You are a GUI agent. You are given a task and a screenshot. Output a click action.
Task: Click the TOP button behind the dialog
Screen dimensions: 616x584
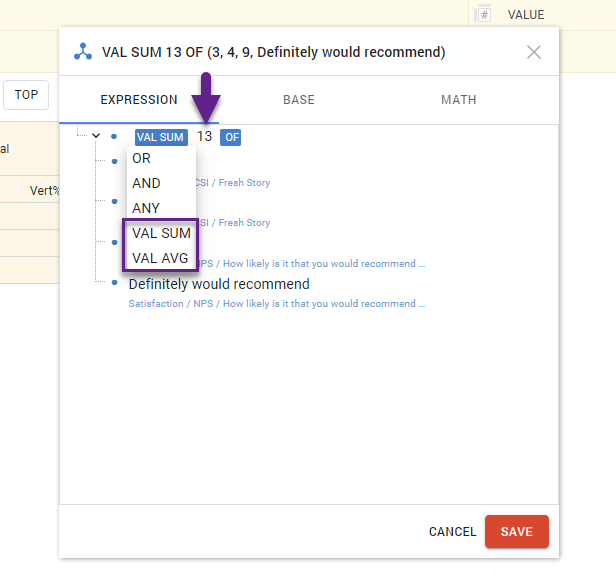(26, 95)
